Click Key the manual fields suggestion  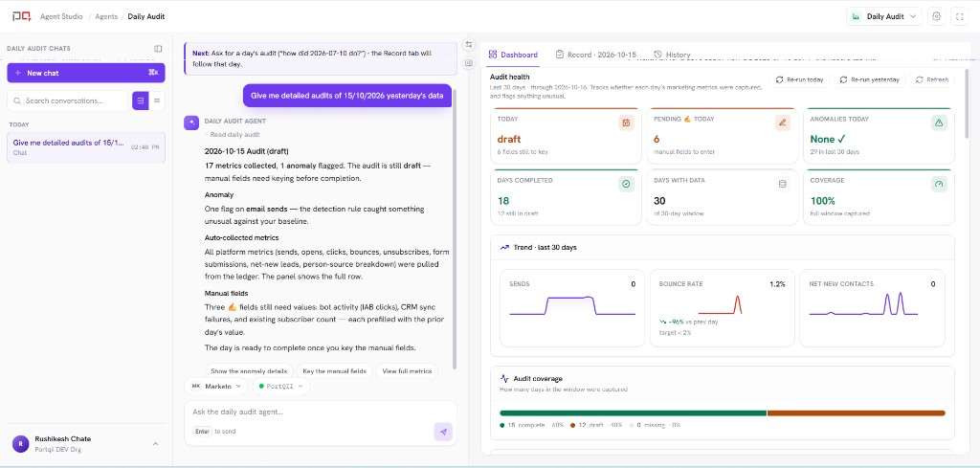(334, 371)
